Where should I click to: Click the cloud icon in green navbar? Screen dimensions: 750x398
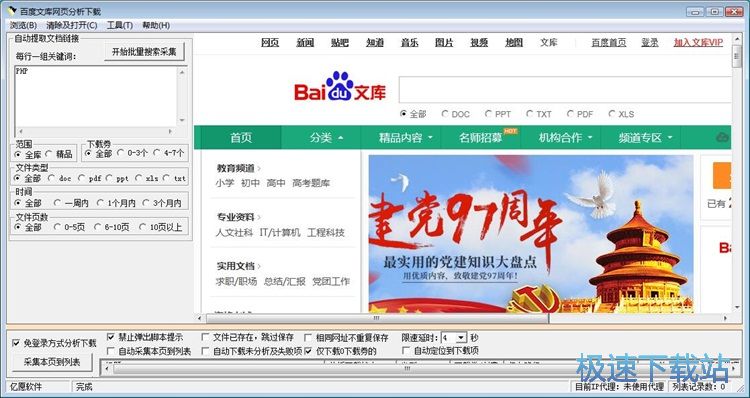pos(722,138)
